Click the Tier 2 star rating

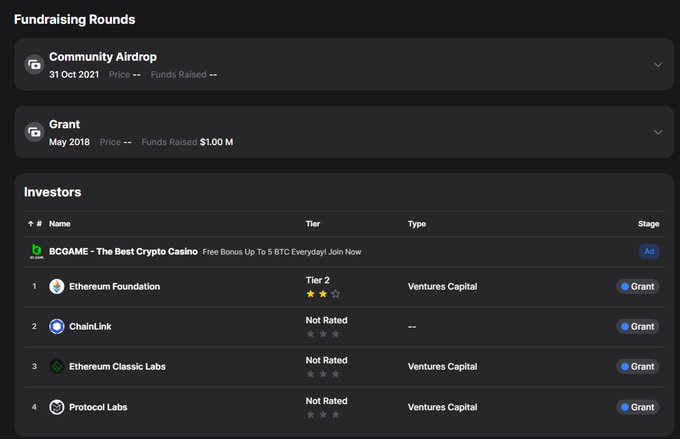point(323,294)
